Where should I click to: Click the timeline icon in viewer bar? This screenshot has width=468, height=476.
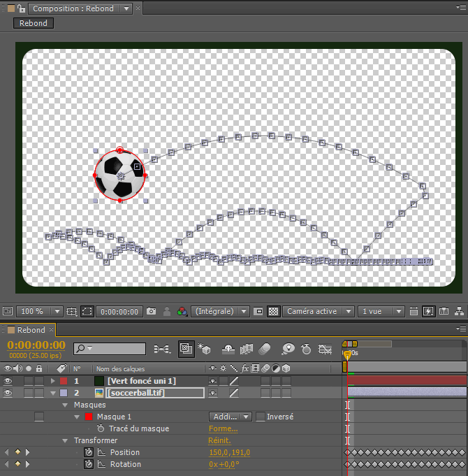point(444,311)
